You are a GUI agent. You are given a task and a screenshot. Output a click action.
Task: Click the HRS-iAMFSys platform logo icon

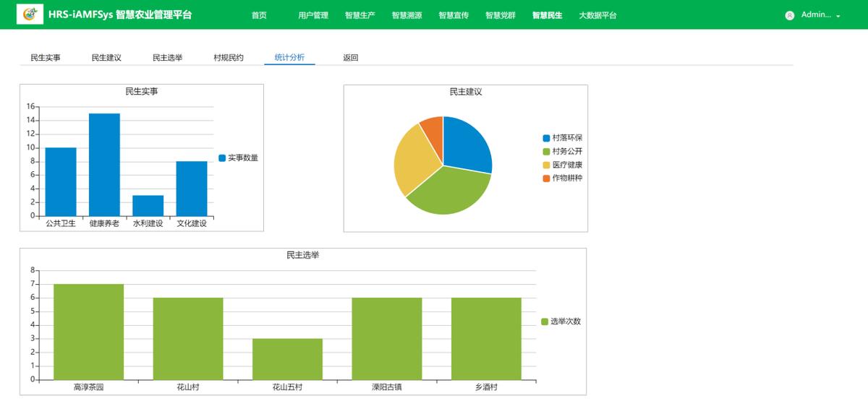coord(30,14)
